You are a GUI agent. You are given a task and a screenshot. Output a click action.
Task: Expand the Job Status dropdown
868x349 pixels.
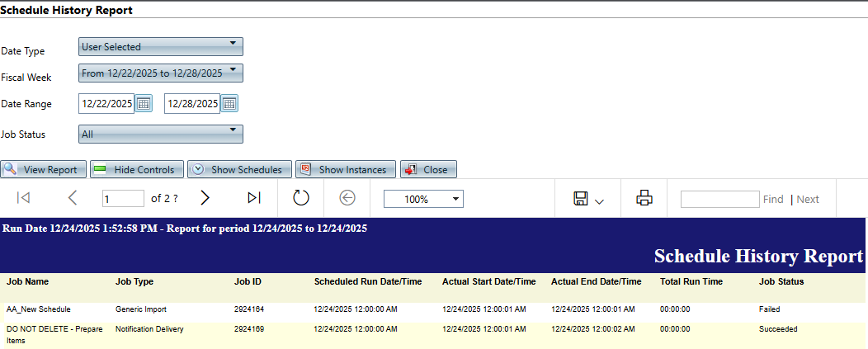[161, 134]
